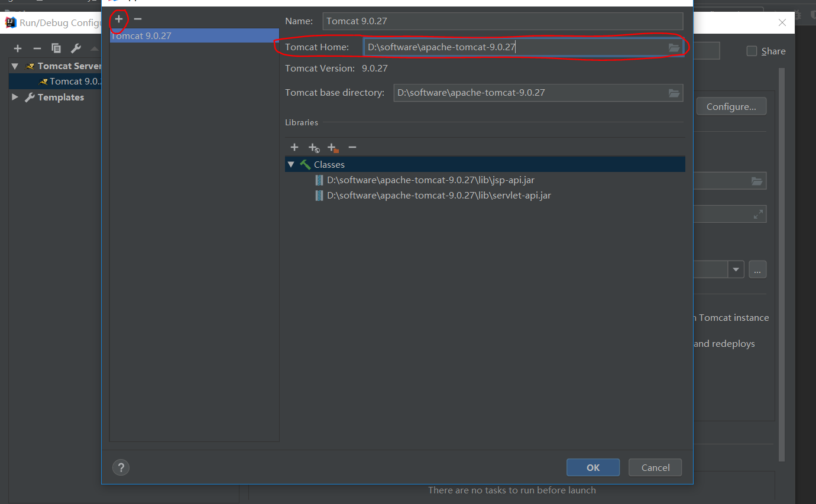Viewport: 816px width, 504px height.
Task: Open Configure... in Run/Debug Configurations window
Action: pos(731,107)
